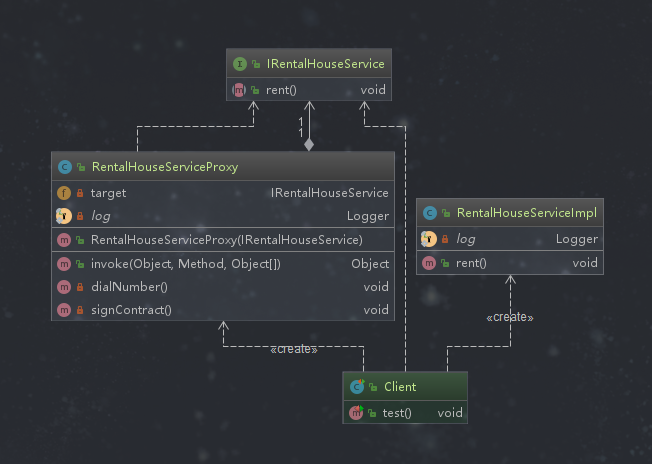Click the Client class icon
This screenshot has width=652, height=464.
click(x=356, y=387)
